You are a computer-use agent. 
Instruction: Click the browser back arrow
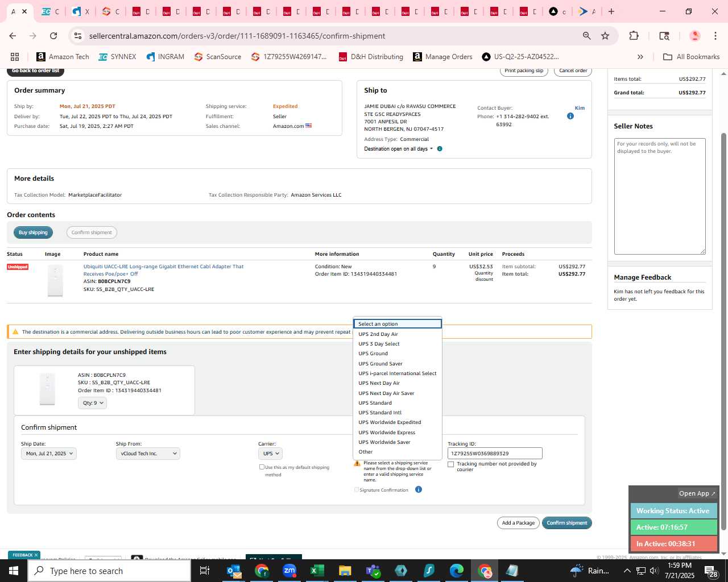click(13, 36)
